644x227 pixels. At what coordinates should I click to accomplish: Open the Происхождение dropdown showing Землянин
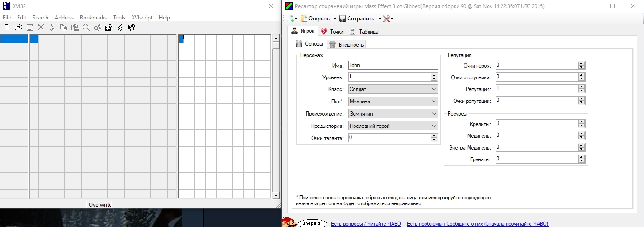[x=393, y=114]
